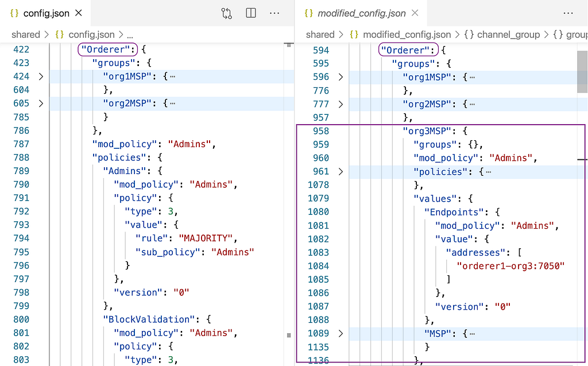Close the modified_config.json tab
Viewport: 588px width, 366px height.
[x=415, y=13]
